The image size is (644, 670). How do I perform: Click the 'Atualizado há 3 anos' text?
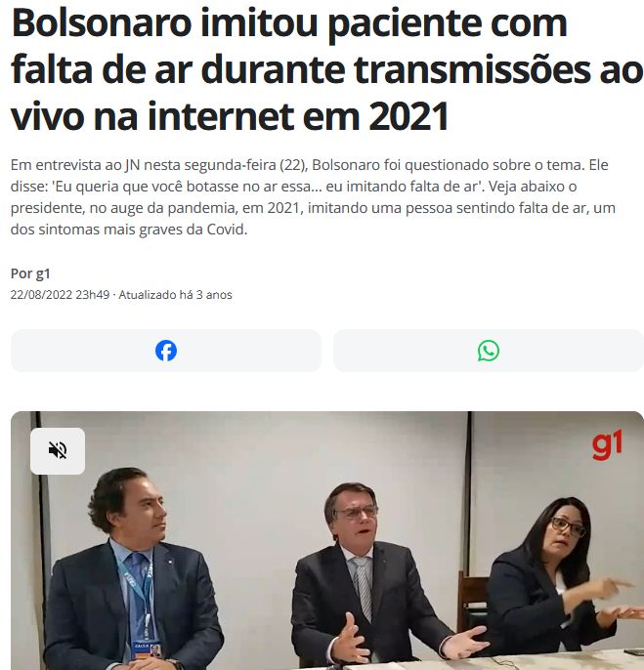175,295
